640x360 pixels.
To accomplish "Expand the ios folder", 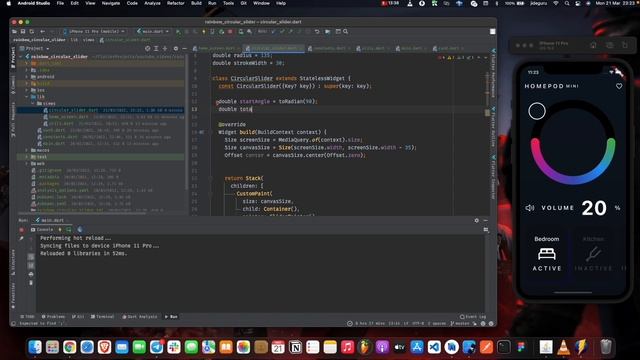I will tap(27, 90).
